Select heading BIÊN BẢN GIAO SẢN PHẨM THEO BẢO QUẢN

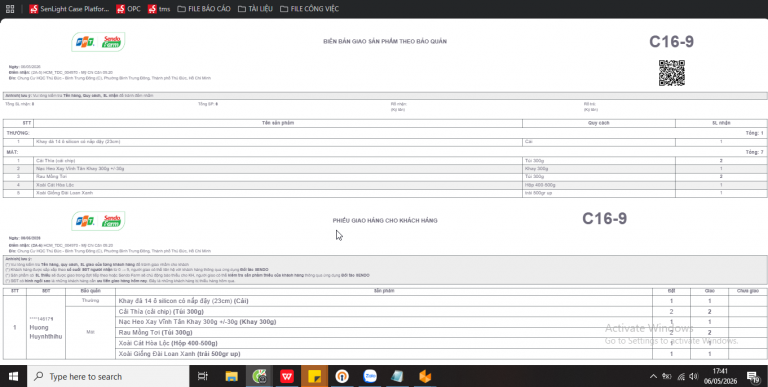click(x=385, y=42)
